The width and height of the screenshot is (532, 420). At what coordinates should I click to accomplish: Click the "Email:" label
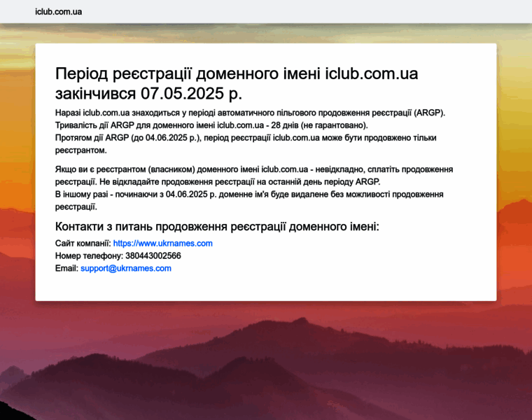tap(66, 268)
